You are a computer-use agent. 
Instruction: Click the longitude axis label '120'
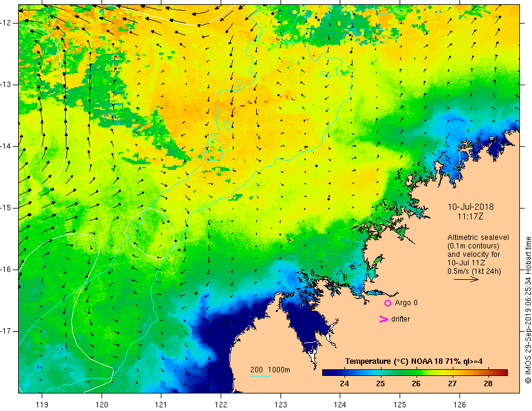coord(102,404)
